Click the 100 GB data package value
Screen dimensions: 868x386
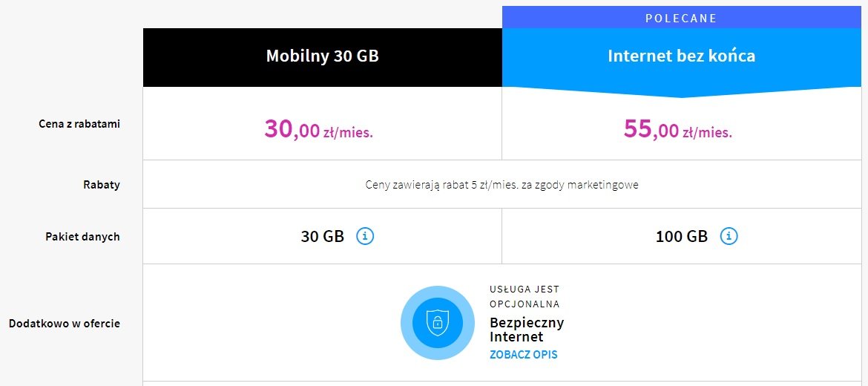[682, 237]
